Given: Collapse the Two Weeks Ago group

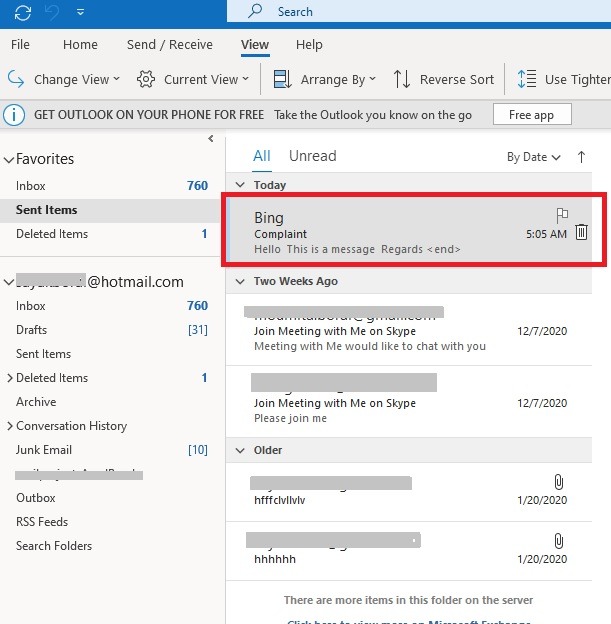Looking at the screenshot, I should pyautogui.click(x=240, y=281).
